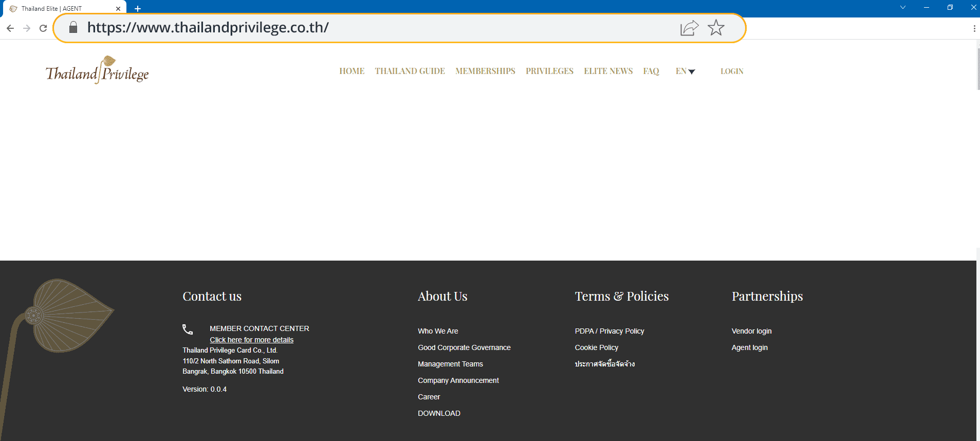Click the browser back arrow

pos(10,28)
